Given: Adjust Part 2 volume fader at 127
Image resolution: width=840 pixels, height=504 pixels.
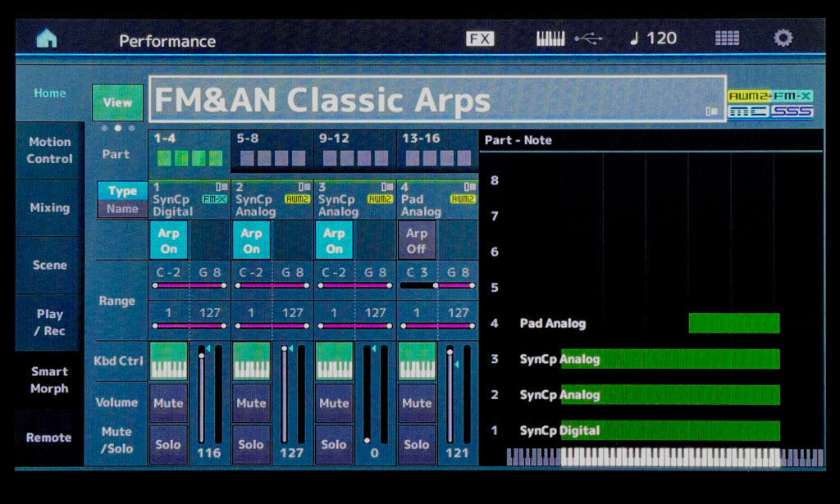Looking at the screenshot, I should point(284,395).
